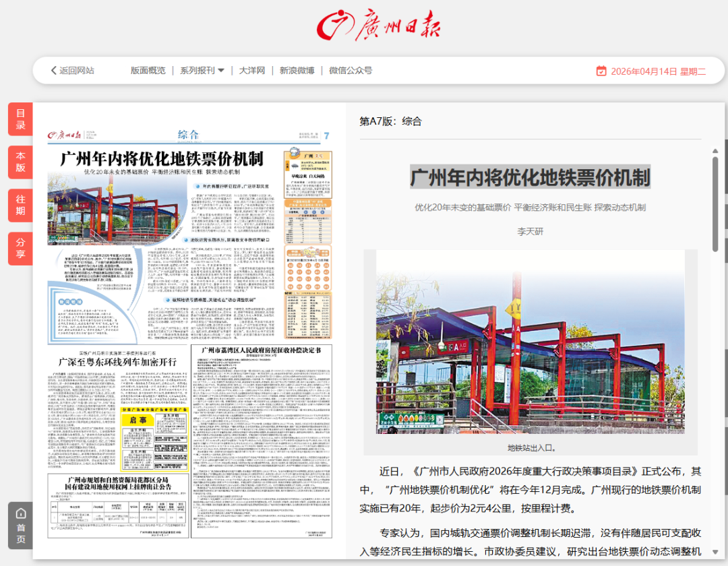Click the 综合 section title on the page layout
The height and width of the screenshot is (566, 728).
(188, 135)
